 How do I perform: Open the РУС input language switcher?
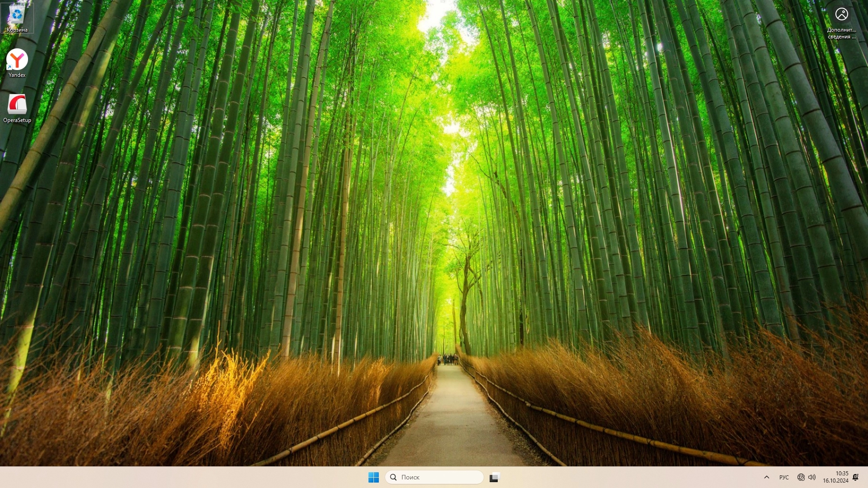[x=784, y=477]
